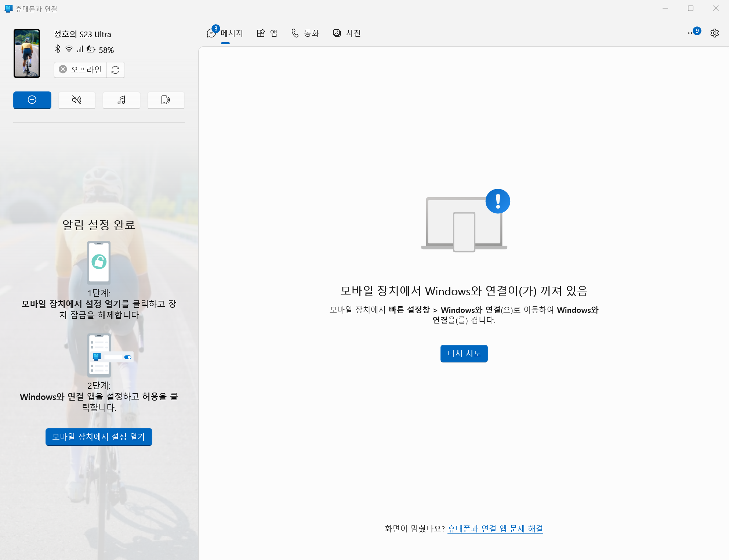Open the 사진 tab
The width and height of the screenshot is (729, 560).
tap(347, 33)
